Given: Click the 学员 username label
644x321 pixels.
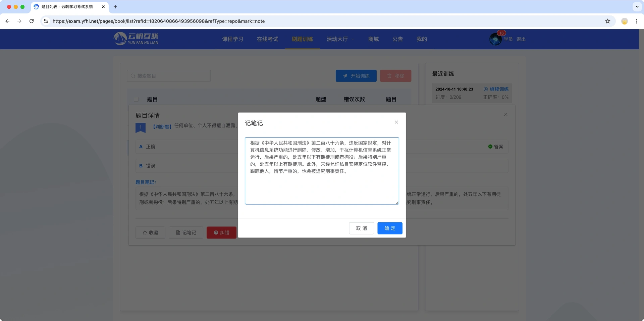Looking at the screenshot, I should (x=508, y=39).
